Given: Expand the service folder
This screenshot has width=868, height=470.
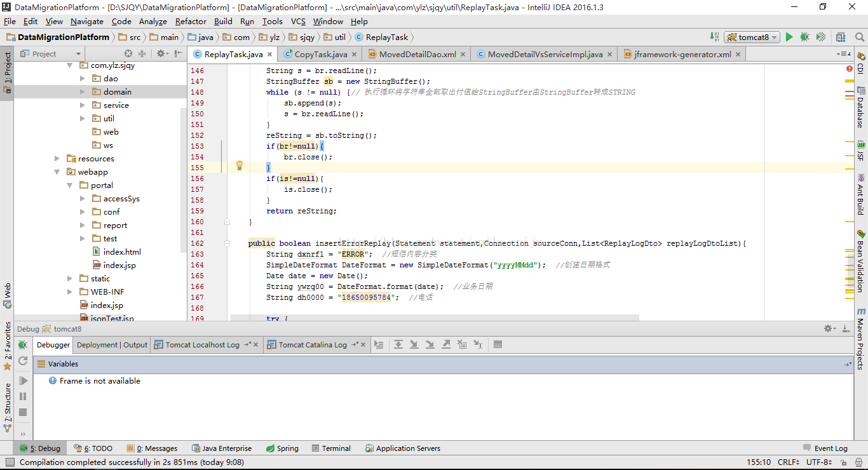Looking at the screenshot, I should pos(83,105).
